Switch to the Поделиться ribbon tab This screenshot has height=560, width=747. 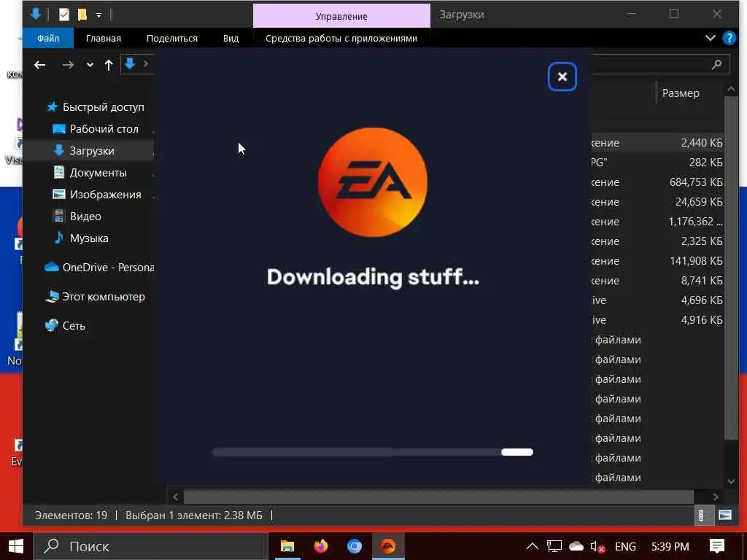coord(172,38)
